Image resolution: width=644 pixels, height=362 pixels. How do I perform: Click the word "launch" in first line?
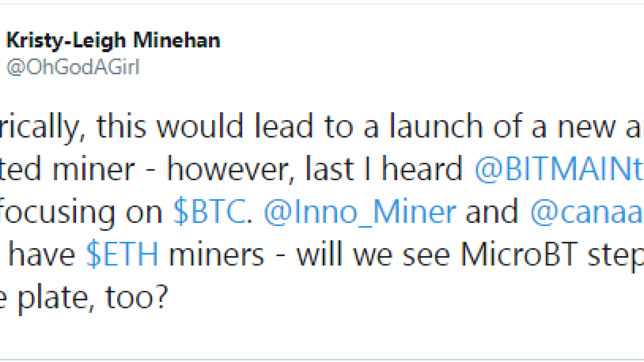pos(436,127)
